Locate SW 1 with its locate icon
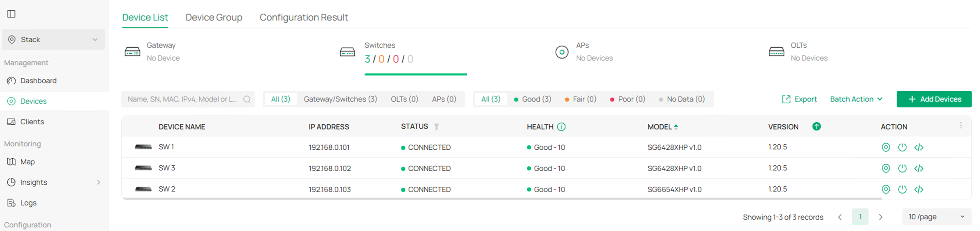 (886, 147)
